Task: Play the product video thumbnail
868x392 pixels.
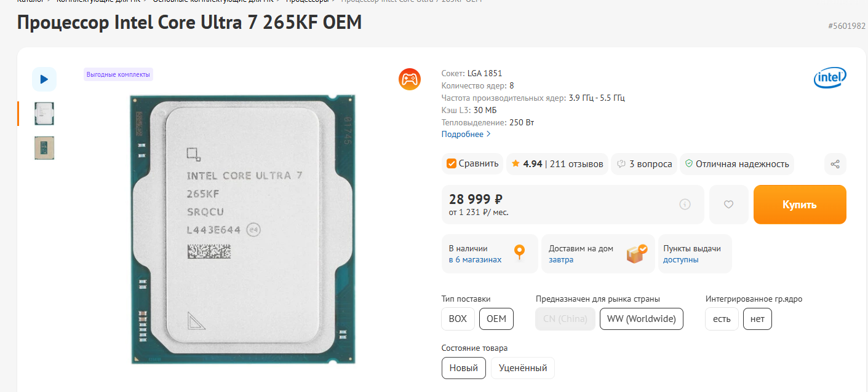Action: (44, 79)
